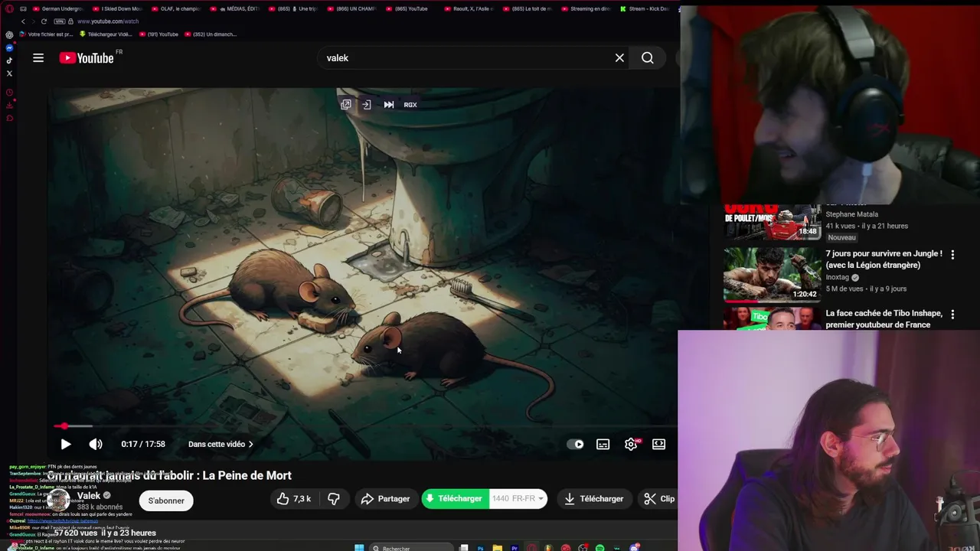Open the Inoxtag channel name

(x=838, y=277)
